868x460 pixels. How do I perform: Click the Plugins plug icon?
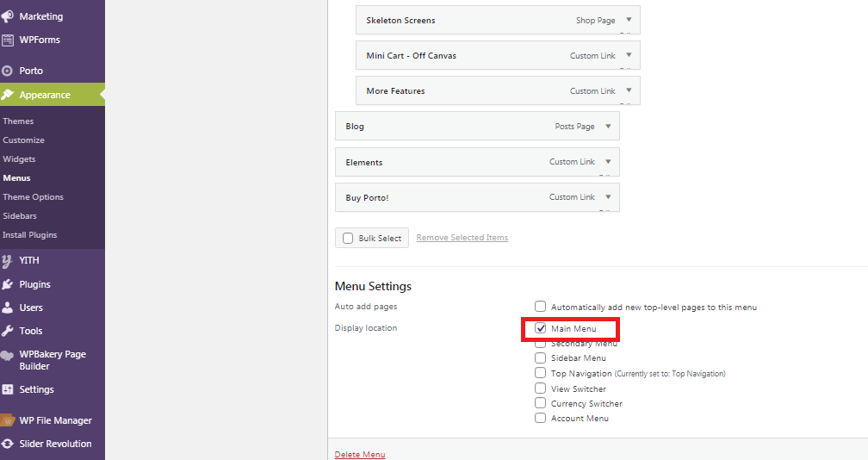[x=7, y=284]
